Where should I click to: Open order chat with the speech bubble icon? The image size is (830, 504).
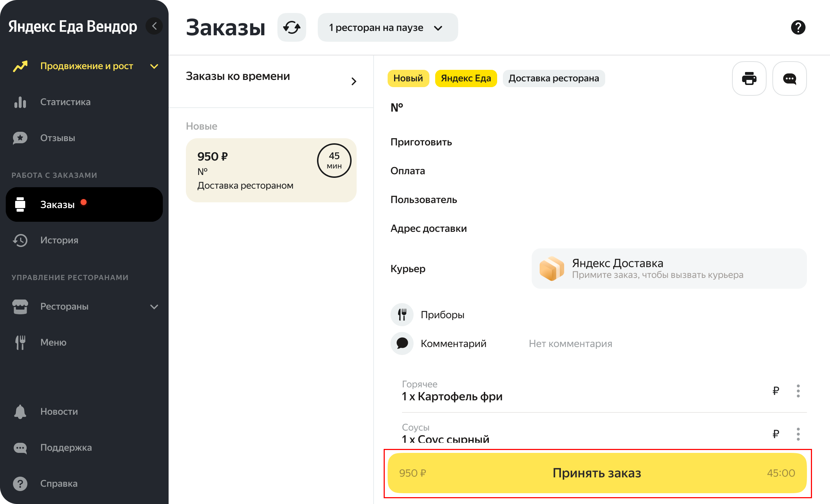pos(789,78)
